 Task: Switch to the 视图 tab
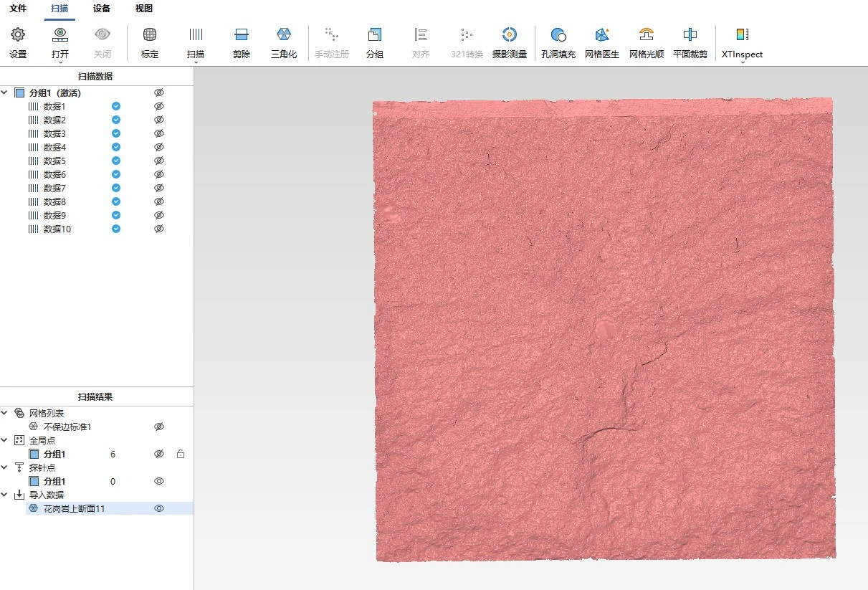[x=144, y=9]
